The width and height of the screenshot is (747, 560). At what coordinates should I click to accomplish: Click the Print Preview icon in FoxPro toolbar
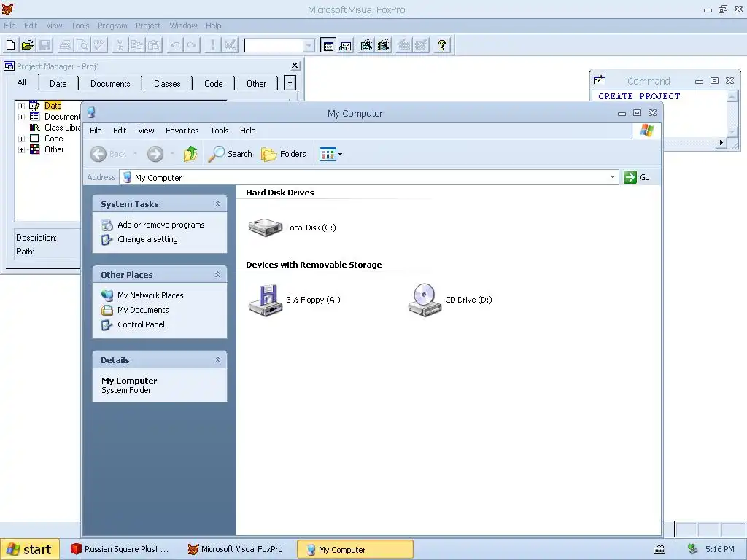[x=82, y=45]
